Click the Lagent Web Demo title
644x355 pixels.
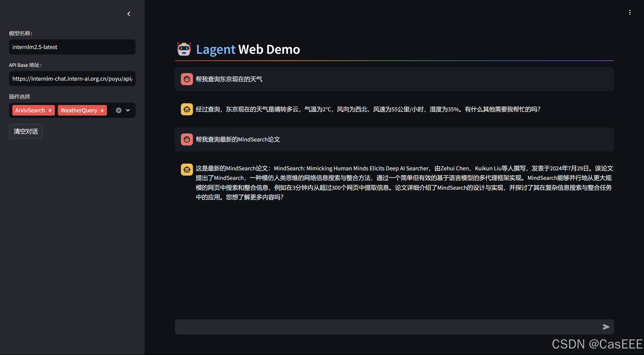(248, 49)
